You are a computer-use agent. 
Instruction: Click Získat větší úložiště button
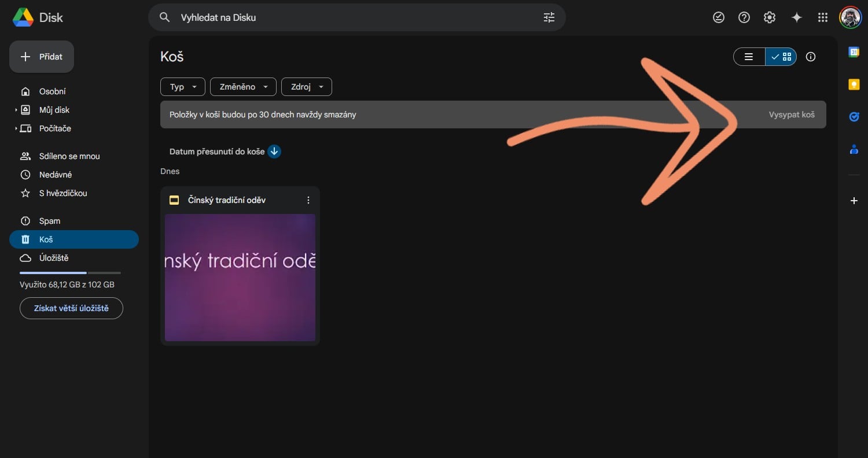point(71,308)
